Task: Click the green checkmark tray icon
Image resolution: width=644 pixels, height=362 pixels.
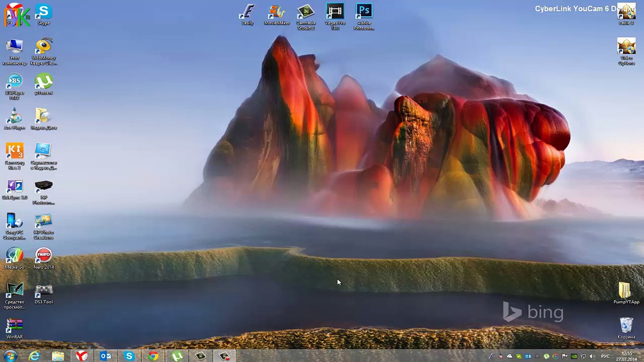Action: pyautogui.click(x=519, y=356)
